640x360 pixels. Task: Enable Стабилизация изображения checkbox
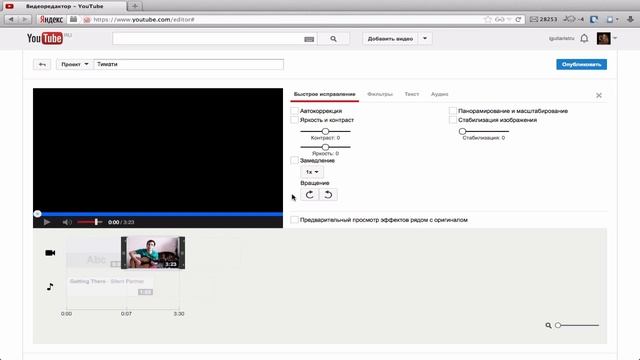coord(453,120)
